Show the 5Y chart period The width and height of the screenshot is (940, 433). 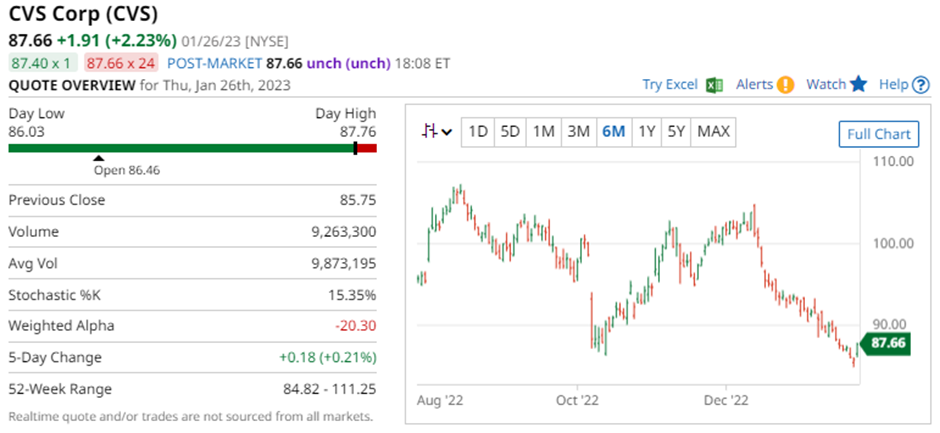coord(677,131)
